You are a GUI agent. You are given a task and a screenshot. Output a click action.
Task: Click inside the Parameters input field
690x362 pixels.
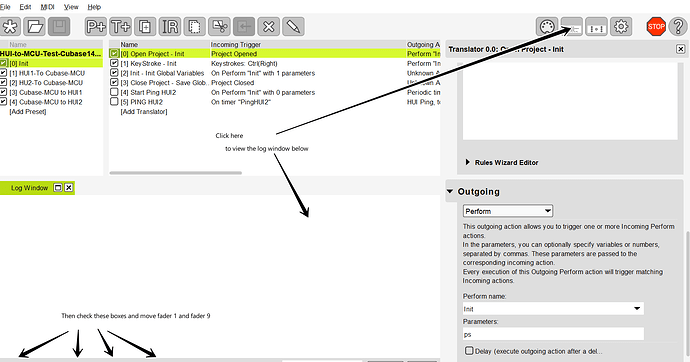553,334
